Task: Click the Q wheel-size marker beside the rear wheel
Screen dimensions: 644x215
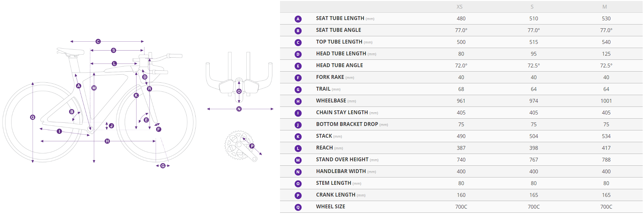Action: (32, 117)
